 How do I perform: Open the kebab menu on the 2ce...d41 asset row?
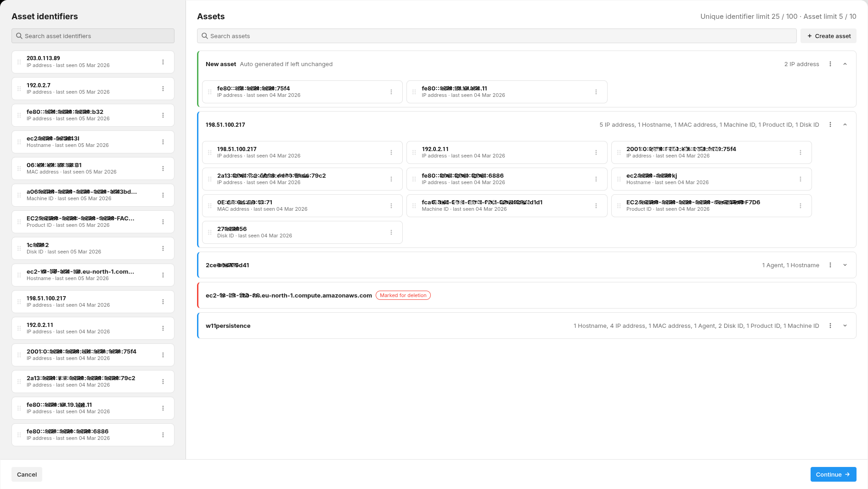pos(830,265)
